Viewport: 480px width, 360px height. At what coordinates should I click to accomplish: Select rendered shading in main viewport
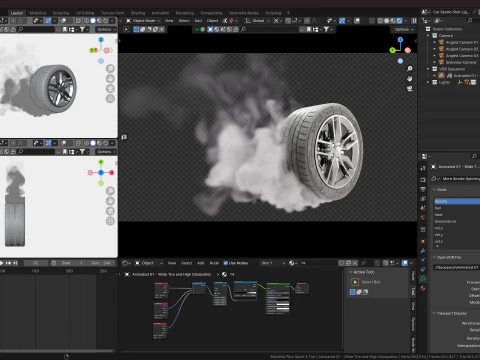[x=399, y=21]
